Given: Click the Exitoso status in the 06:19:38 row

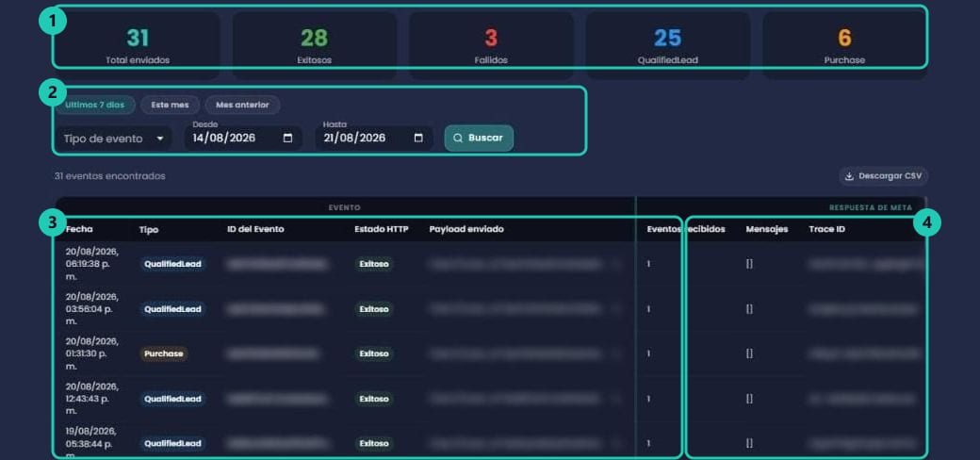Looking at the screenshot, I should pos(374,264).
